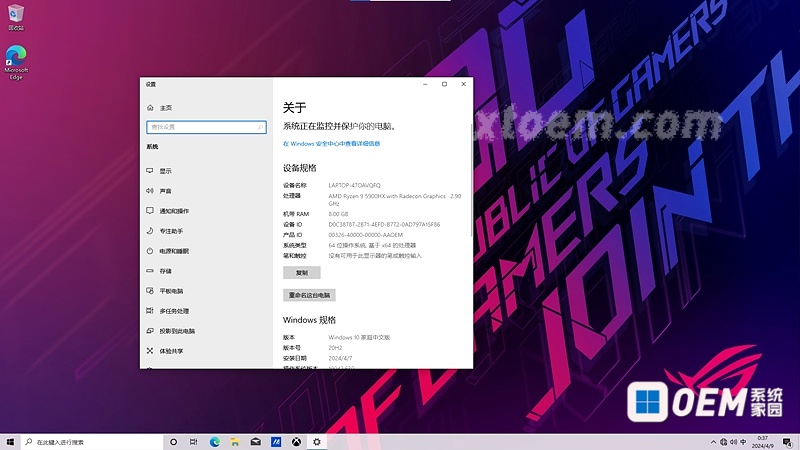Select the Windows 10 家庭中文版 edition text
The width and height of the screenshot is (800, 450).
click(x=359, y=338)
